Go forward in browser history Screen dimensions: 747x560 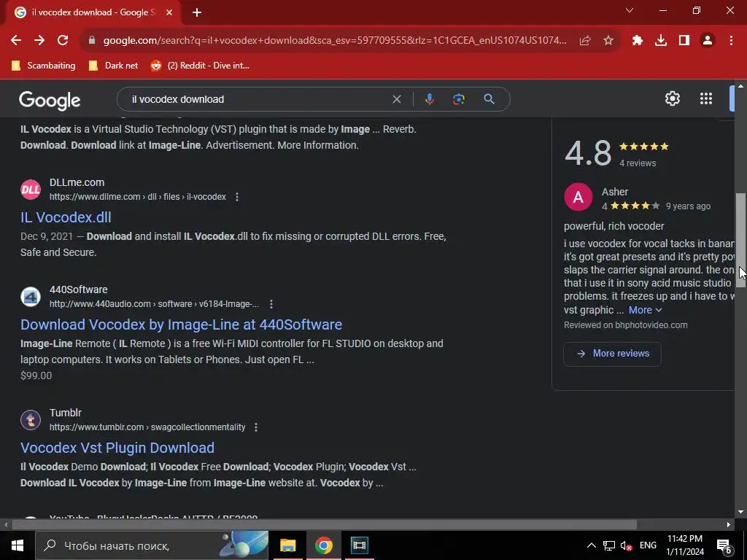pyautogui.click(x=39, y=41)
